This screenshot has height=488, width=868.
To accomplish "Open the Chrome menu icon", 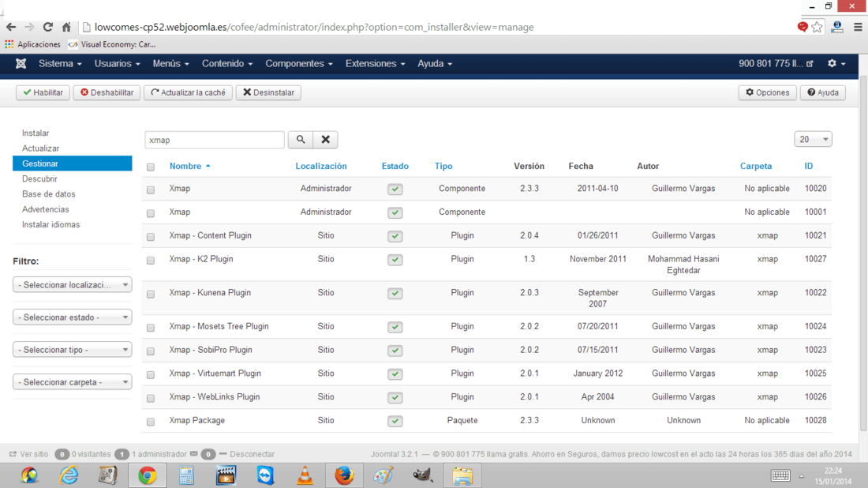I will tap(858, 27).
